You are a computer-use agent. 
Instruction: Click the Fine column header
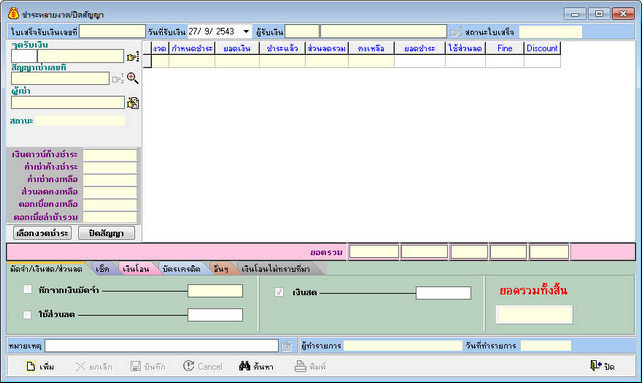tap(504, 48)
